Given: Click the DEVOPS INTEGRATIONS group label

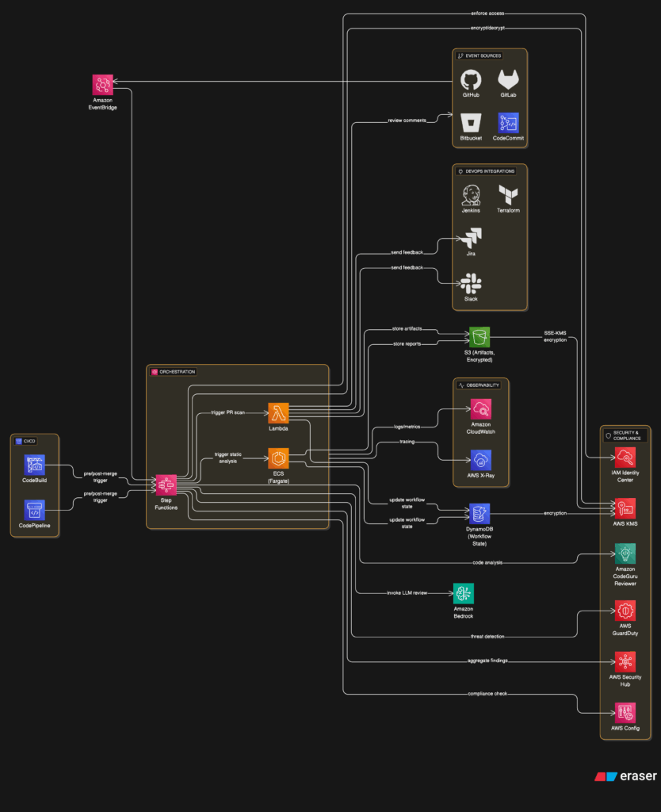Looking at the screenshot, I should [486, 171].
